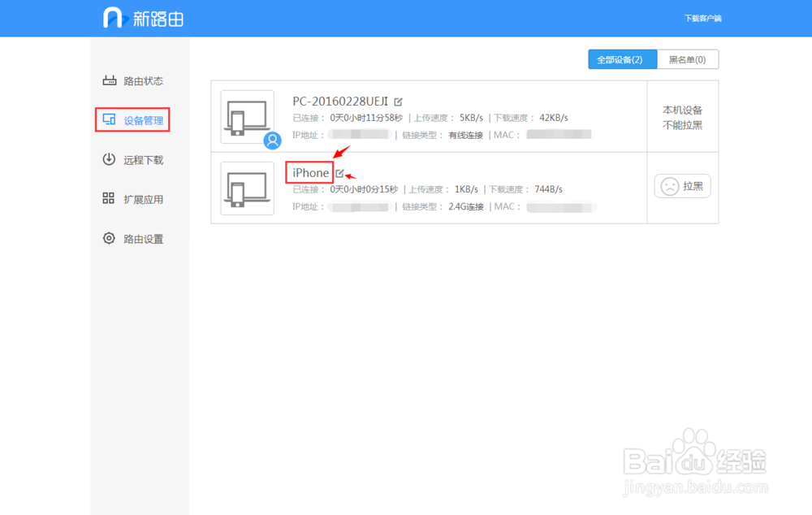Screen dimensions: 812x515
Task: Select the highlighted iPhone device name
Action: click(309, 172)
